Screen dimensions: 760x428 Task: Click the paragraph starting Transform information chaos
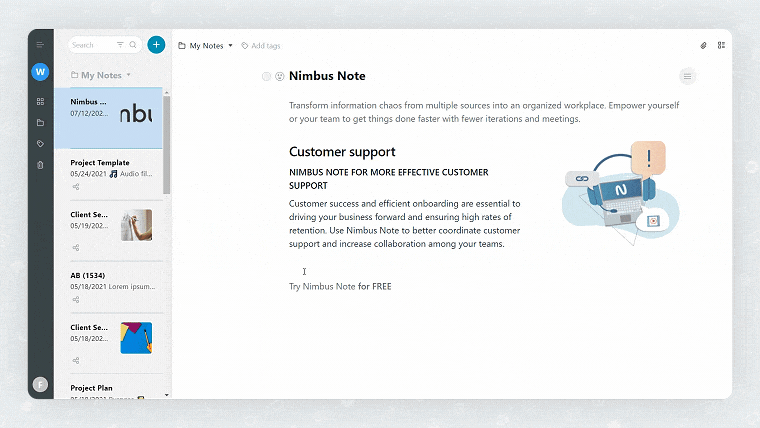click(x=484, y=112)
